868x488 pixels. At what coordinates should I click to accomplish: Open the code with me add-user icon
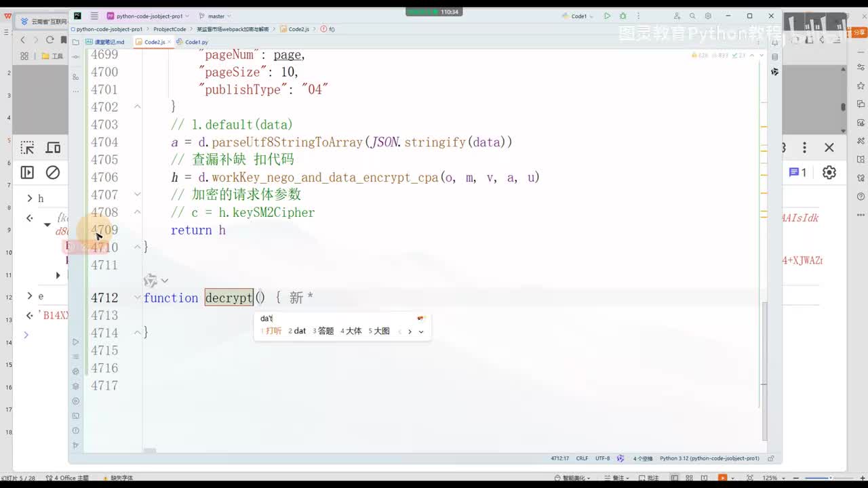pos(677,16)
